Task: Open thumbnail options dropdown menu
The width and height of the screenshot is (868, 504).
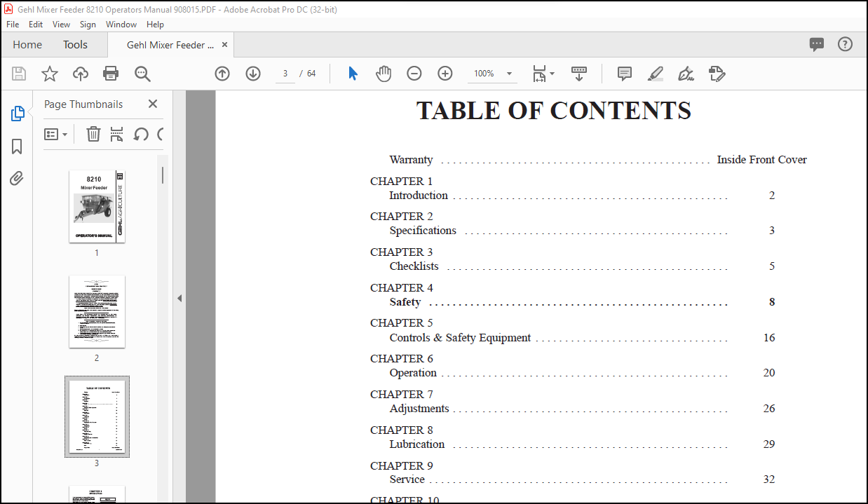Action: tap(56, 134)
